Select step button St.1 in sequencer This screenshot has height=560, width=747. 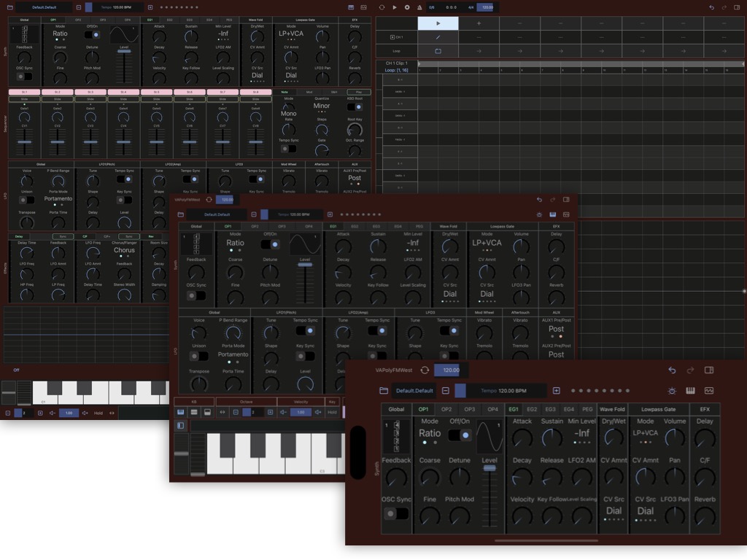click(24, 92)
